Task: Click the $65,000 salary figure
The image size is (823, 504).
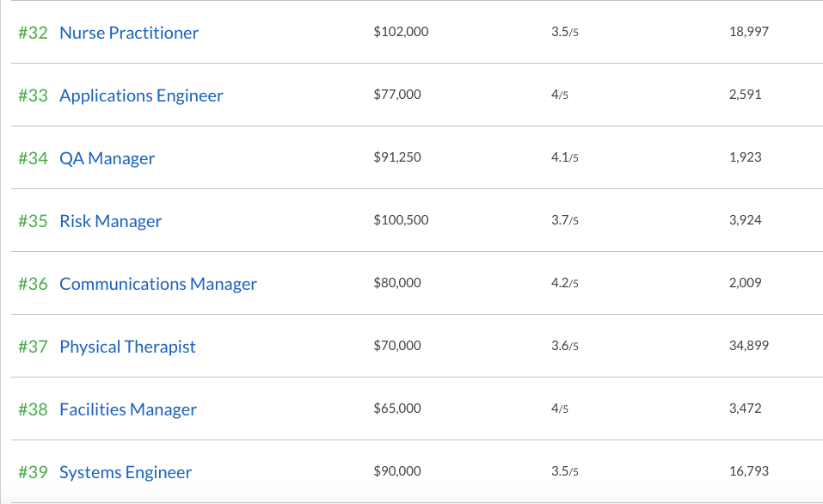Action: click(397, 409)
